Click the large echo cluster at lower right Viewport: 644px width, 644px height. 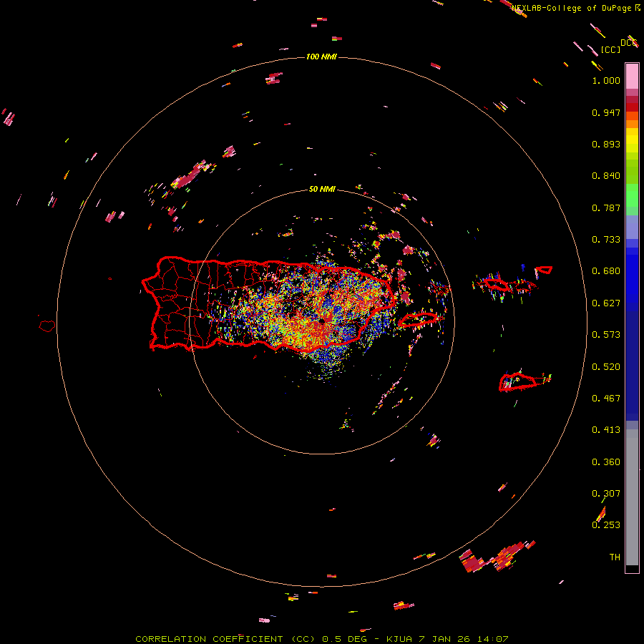[497, 557]
